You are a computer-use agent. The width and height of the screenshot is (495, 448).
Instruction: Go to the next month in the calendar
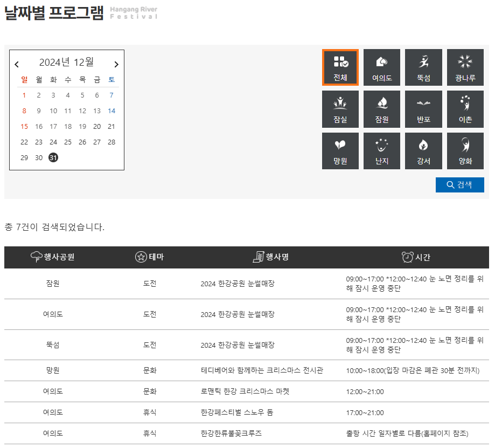tap(116, 64)
